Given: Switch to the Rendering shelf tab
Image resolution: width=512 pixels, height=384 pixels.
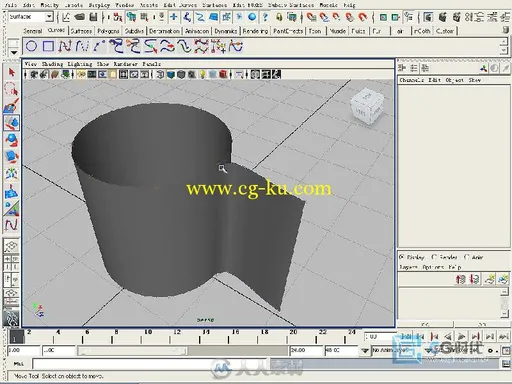Looking at the screenshot, I should point(255,31).
